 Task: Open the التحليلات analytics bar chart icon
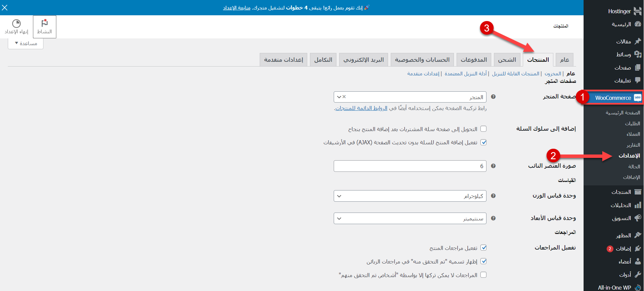click(x=638, y=205)
